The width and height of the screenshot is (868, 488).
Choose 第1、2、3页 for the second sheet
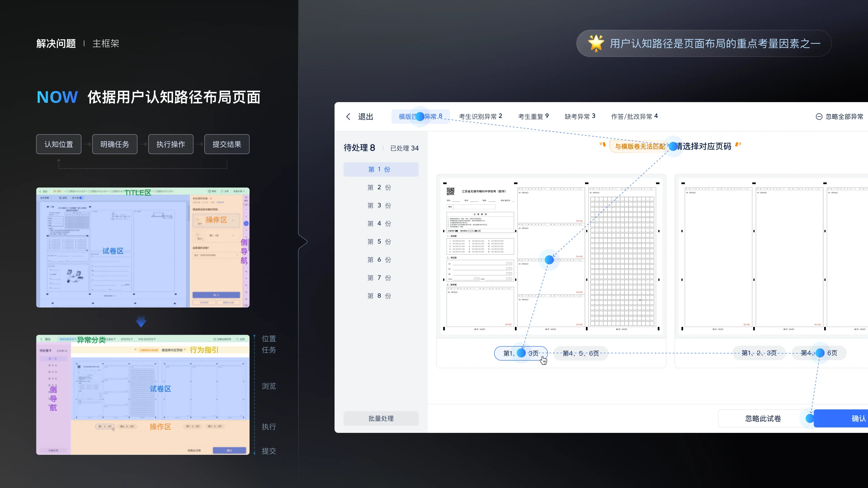(x=759, y=353)
